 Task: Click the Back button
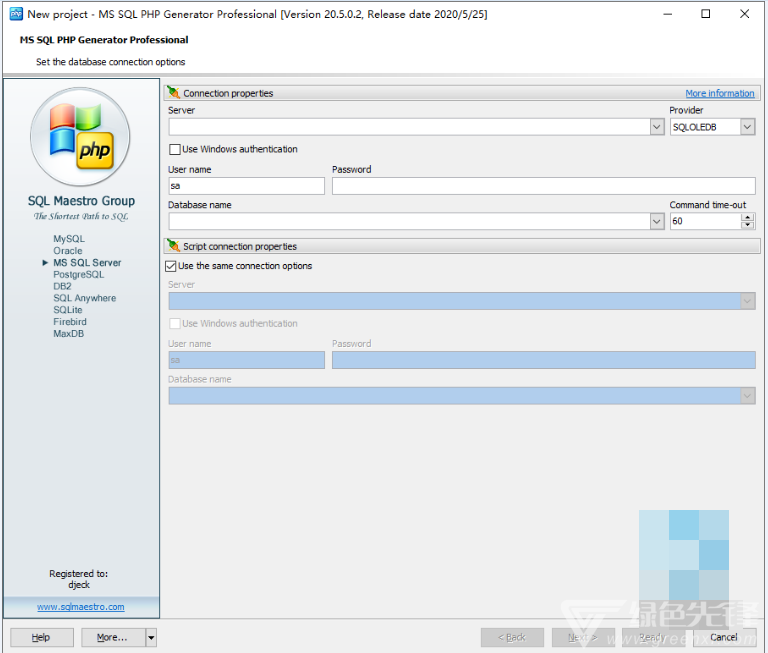click(x=512, y=637)
